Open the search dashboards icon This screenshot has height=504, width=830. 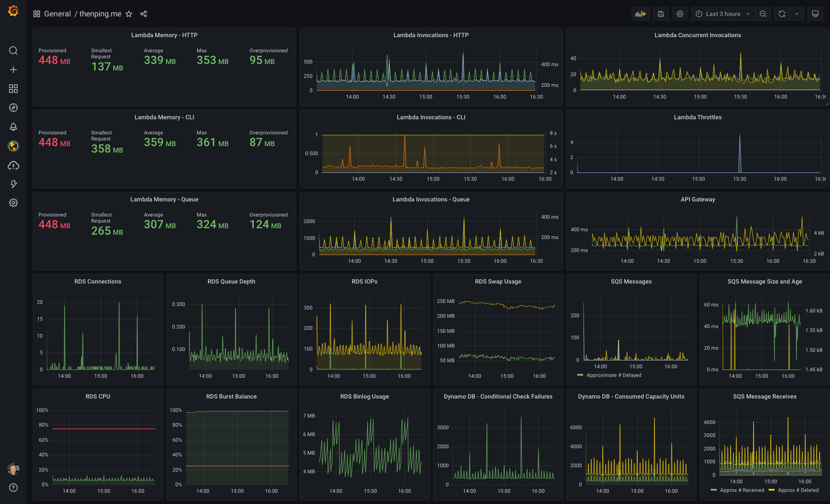13,51
